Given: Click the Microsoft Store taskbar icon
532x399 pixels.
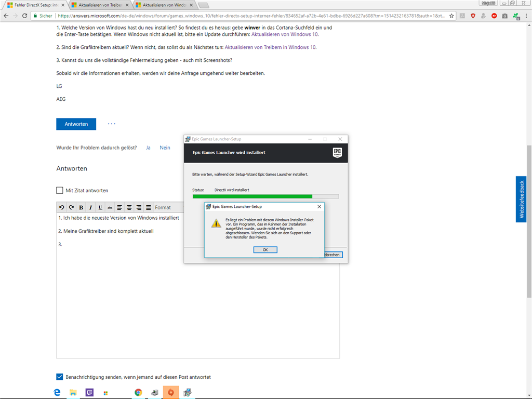Looking at the screenshot, I should [105, 393].
